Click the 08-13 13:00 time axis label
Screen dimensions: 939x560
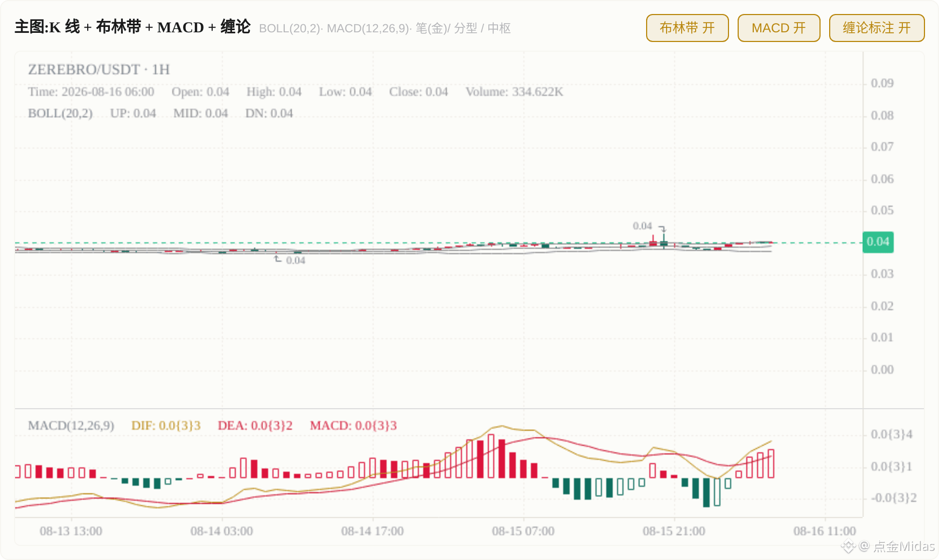pyautogui.click(x=71, y=531)
